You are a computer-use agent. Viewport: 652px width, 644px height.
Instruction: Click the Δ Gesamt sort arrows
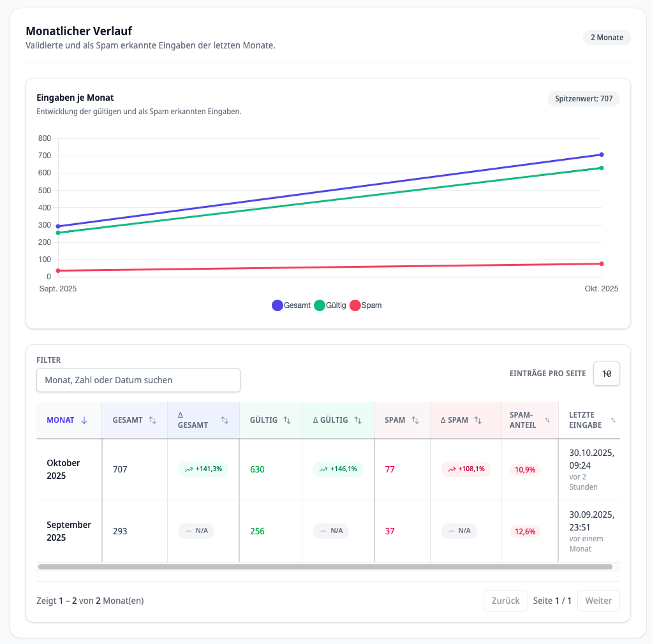(x=224, y=420)
